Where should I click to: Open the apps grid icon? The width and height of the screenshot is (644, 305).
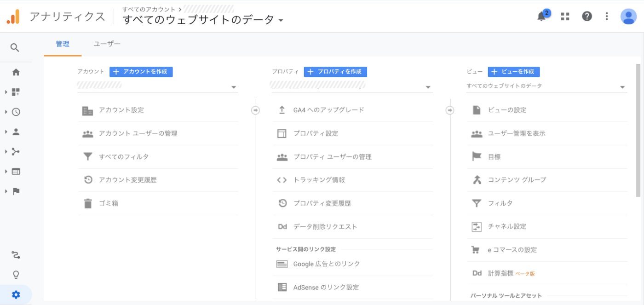coord(565,16)
